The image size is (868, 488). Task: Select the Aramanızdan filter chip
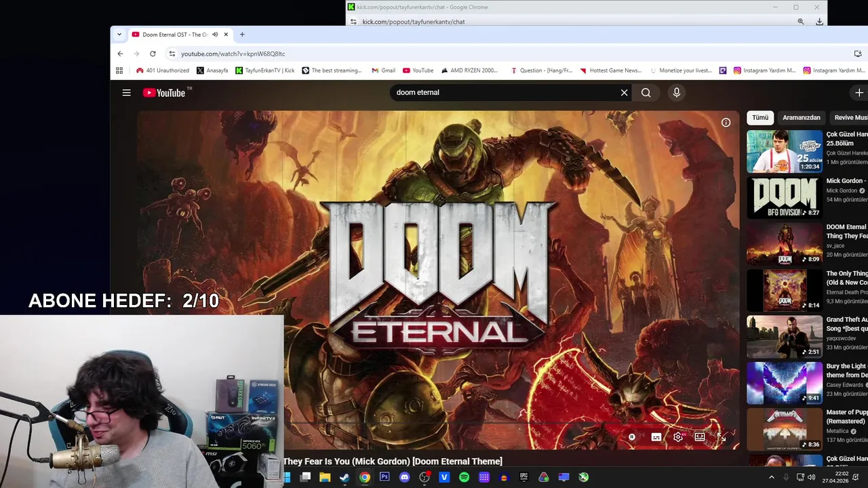click(802, 118)
